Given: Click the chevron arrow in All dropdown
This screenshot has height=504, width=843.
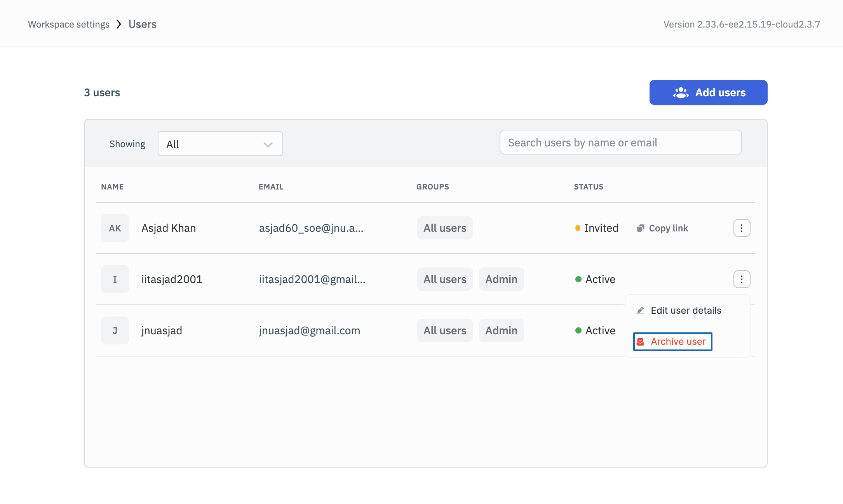Looking at the screenshot, I should point(268,144).
